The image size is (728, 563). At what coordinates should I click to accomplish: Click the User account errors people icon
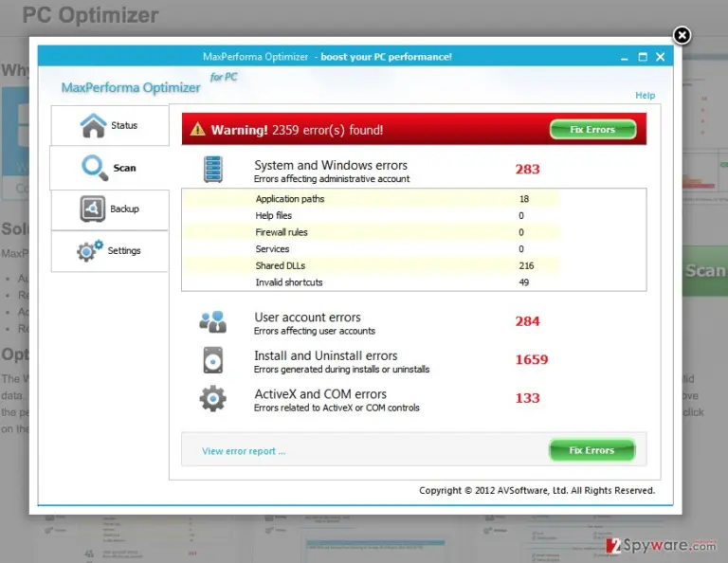213,322
